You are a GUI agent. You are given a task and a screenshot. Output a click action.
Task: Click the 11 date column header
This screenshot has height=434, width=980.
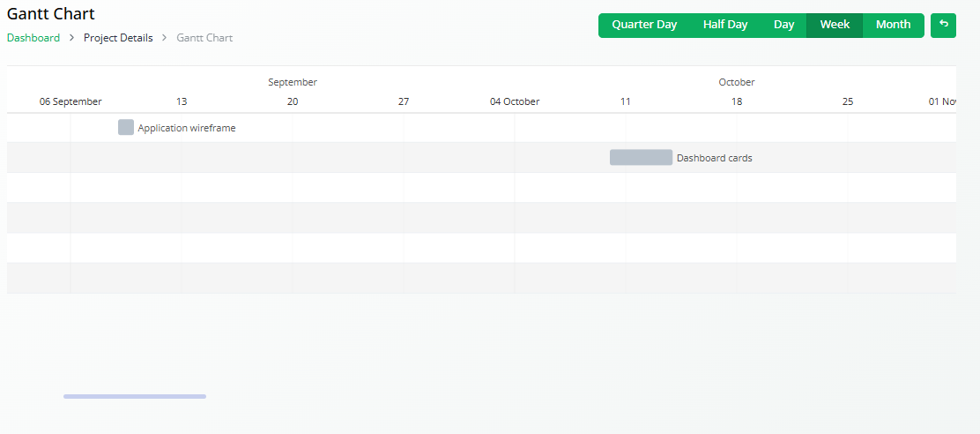coord(626,101)
